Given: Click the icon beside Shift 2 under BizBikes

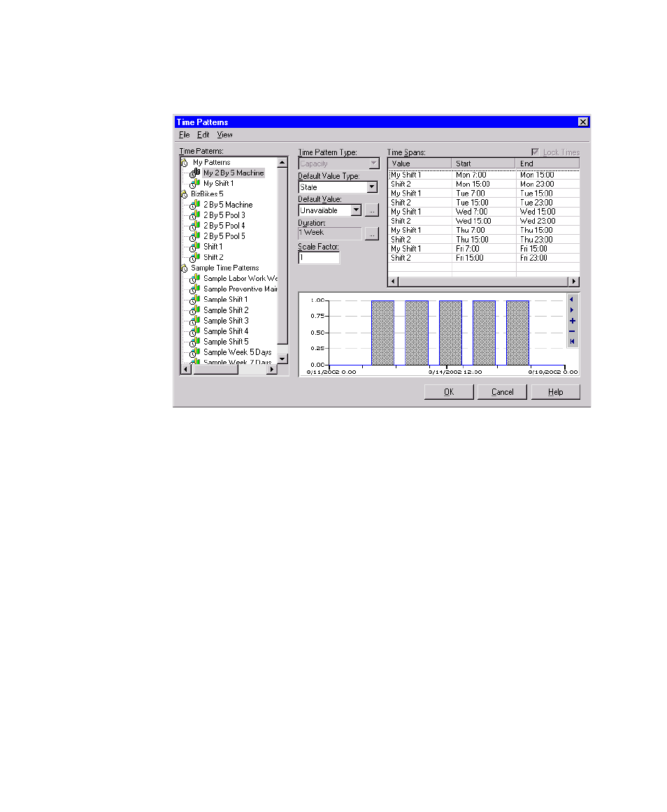Looking at the screenshot, I should (195, 257).
